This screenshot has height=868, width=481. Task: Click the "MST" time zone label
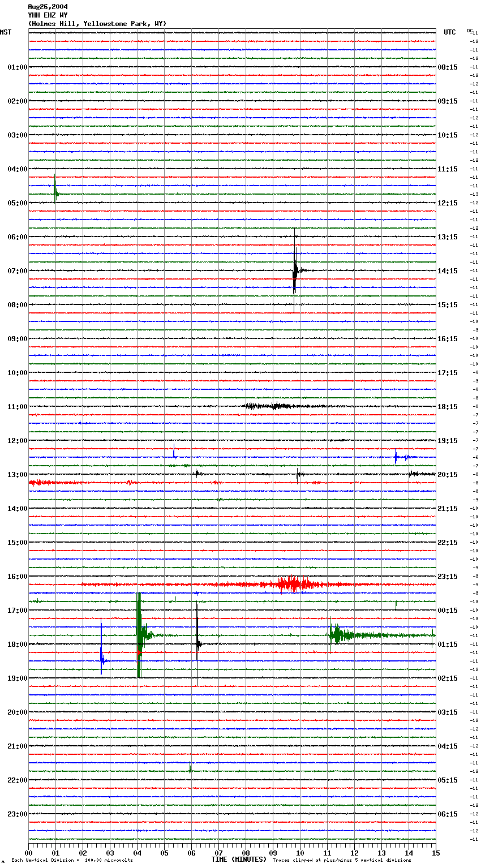click(x=6, y=32)
